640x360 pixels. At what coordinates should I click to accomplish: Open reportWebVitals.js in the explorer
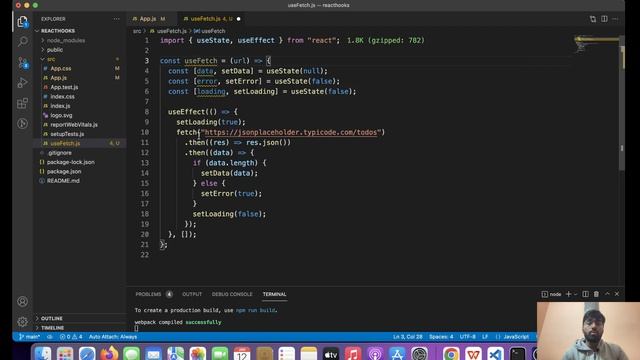pyautogui.click(x=74, y=125)
